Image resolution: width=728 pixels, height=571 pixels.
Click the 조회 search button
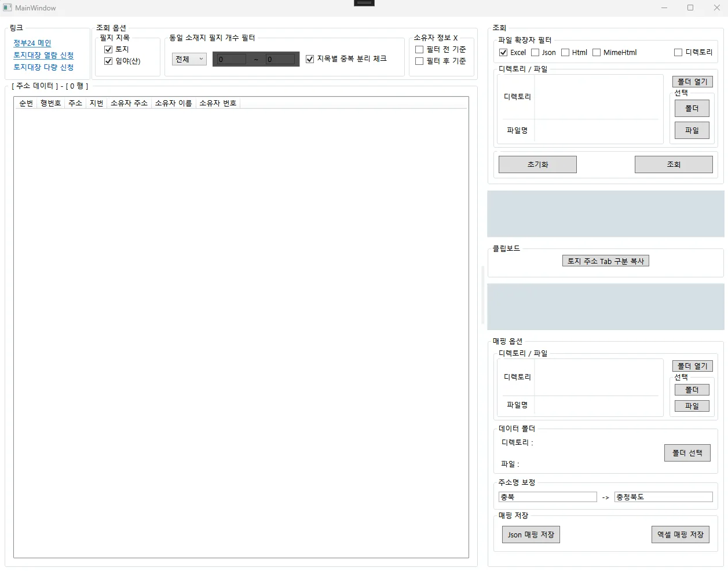click(674, 164)
